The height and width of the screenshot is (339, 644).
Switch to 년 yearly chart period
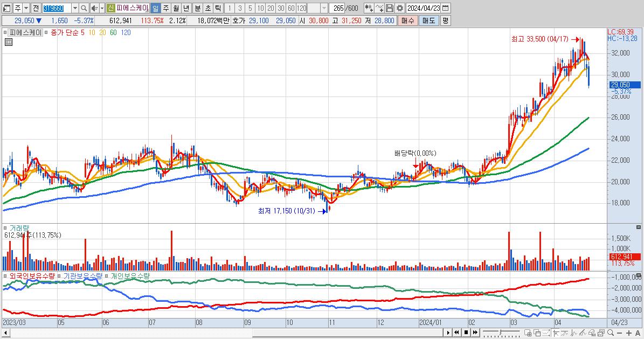tap(186, 8)
